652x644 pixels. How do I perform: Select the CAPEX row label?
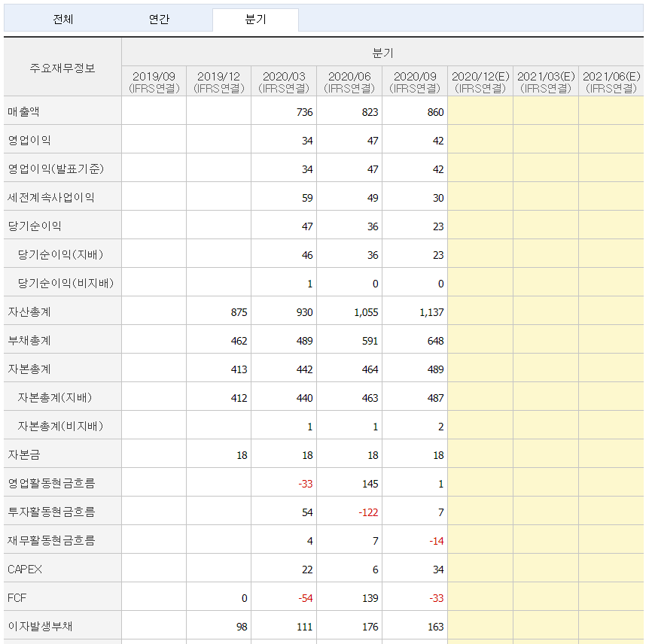tap(25, 570)
